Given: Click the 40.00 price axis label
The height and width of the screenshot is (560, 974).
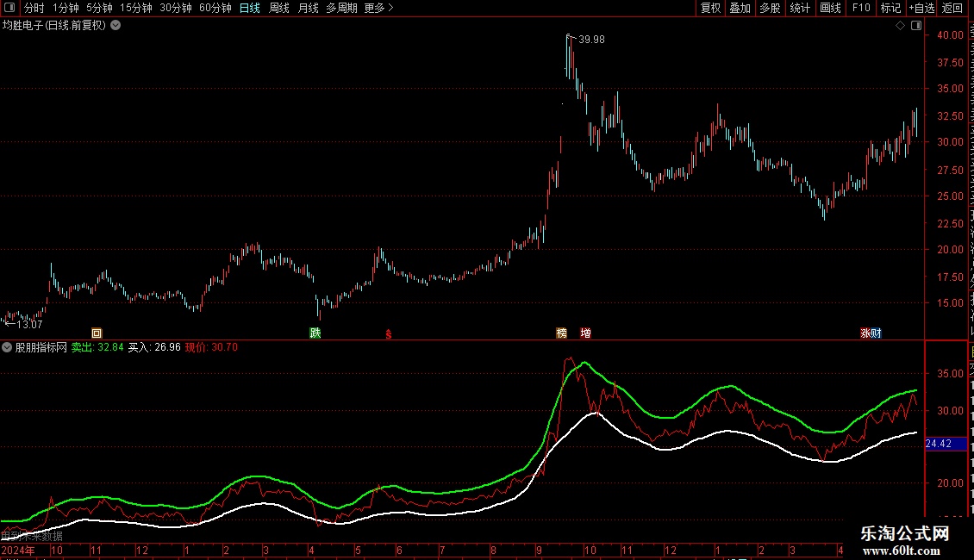Looking at the screenshot, I should tap(951, 35).
